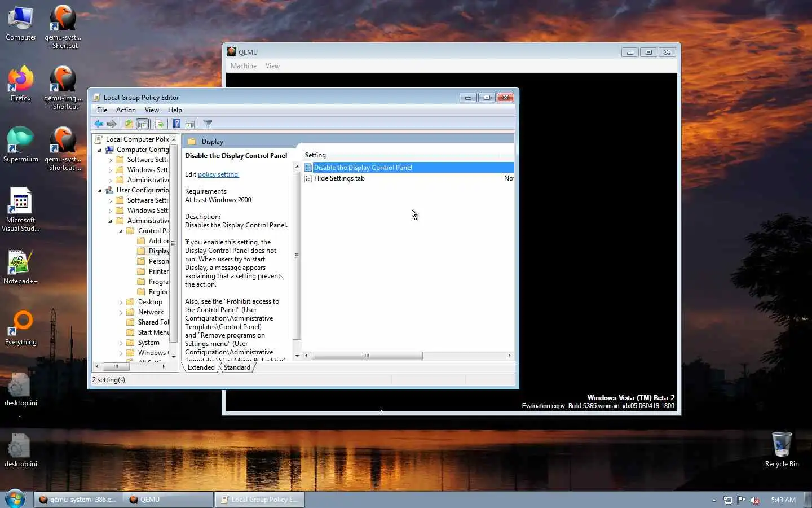Click the taskbar clock showing 5:43 AM
Image resolution: width=812 pixels, height=508 pixels.
tap(783, 500)
